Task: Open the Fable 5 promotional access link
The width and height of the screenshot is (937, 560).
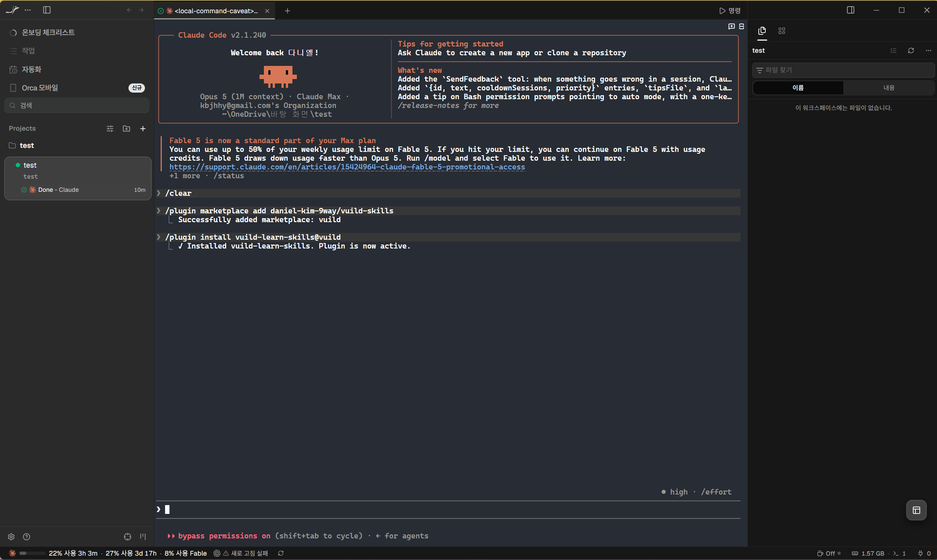Action: [x=347, y=167]
